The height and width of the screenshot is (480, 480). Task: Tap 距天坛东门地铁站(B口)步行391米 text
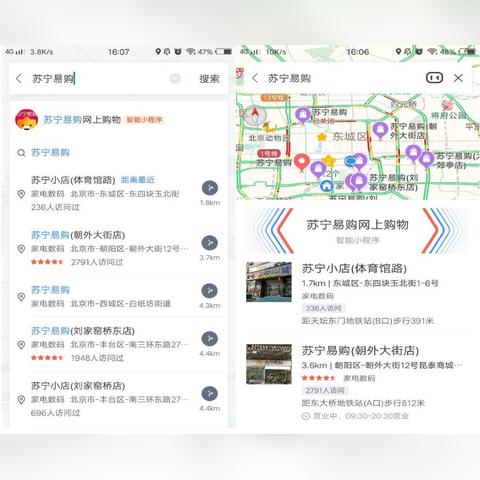[368, 321]
